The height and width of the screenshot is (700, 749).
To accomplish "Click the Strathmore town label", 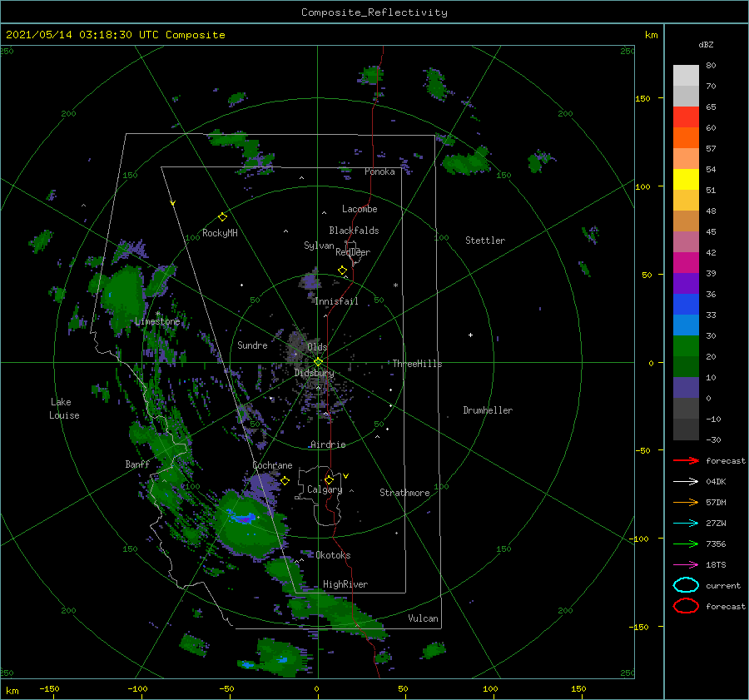I will coord(404,493).
